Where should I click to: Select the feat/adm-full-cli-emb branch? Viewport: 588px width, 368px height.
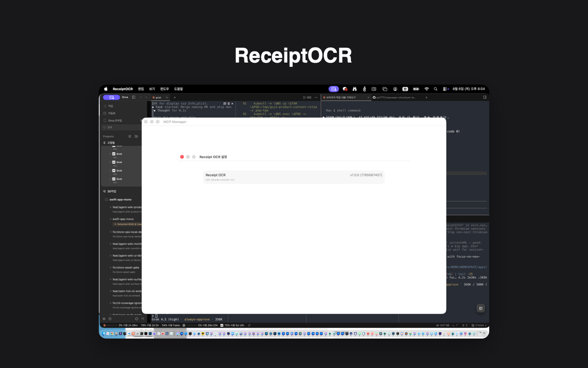127,291
